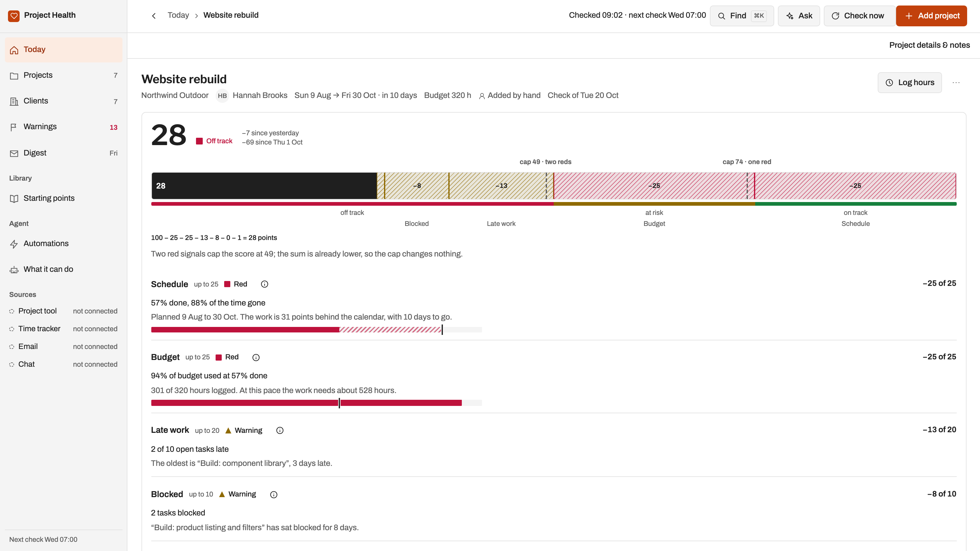Open the Late work info icon

(x=280, y=430)
